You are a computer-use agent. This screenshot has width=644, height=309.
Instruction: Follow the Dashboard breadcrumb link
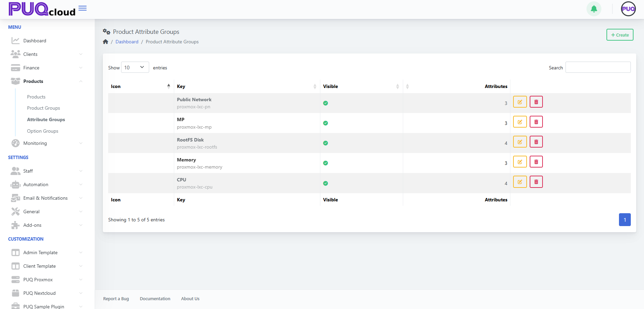coord(127,42)
